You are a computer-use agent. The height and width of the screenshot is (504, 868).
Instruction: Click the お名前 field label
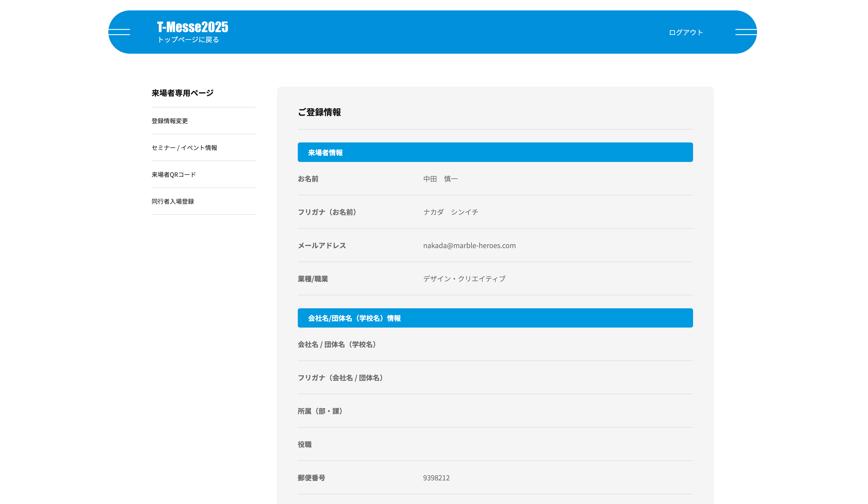pyautogui.click(x=308, y=179)
